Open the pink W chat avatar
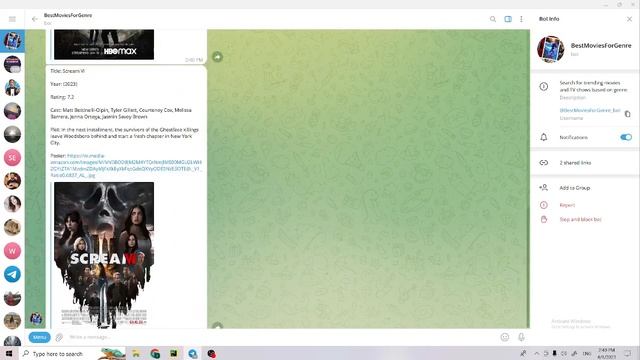The height and width of the screenshot is (360, 640). tap(12, 251)
